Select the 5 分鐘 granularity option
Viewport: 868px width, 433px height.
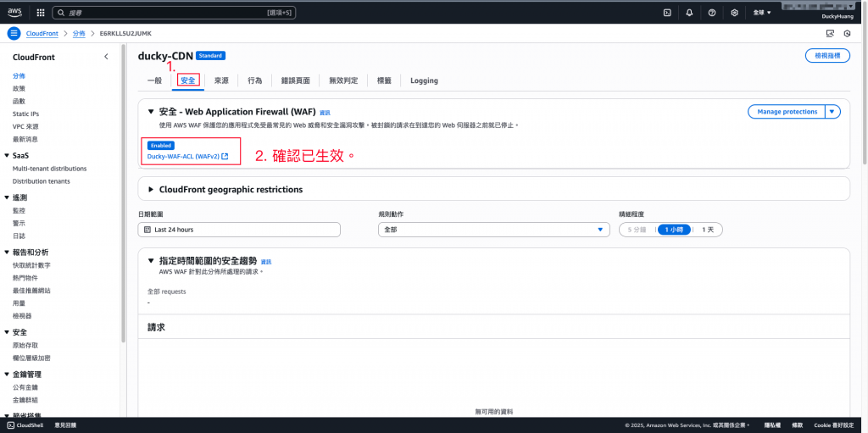637,230
